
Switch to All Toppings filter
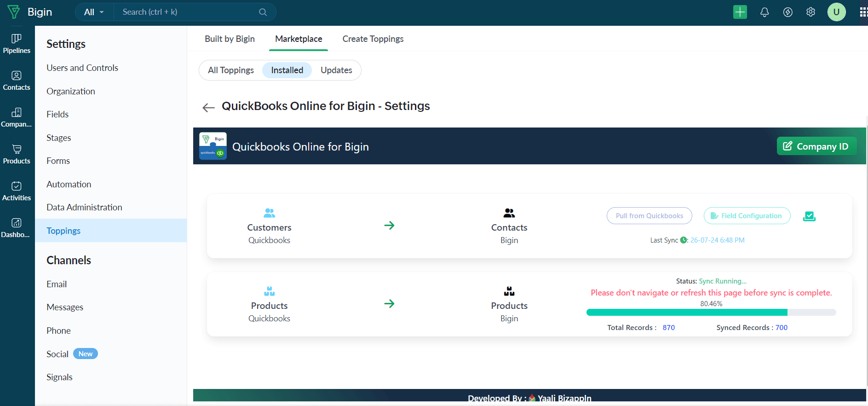[231, 70]
